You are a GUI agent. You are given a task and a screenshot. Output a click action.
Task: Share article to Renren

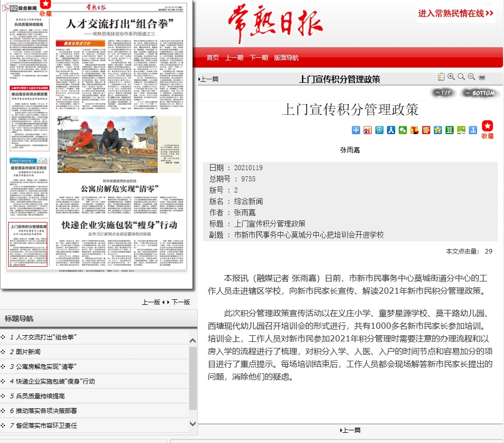point(391,130)
